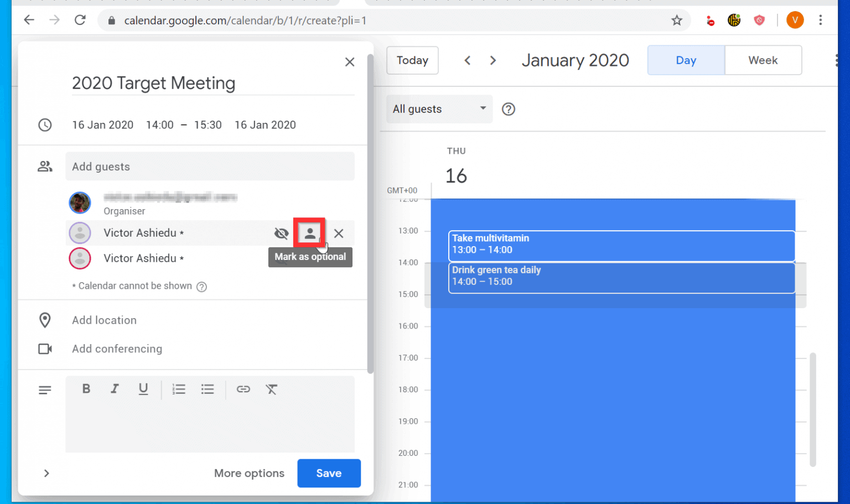Toggle italic formatting in description
The image size is (850, 504).
coord(115,389)
